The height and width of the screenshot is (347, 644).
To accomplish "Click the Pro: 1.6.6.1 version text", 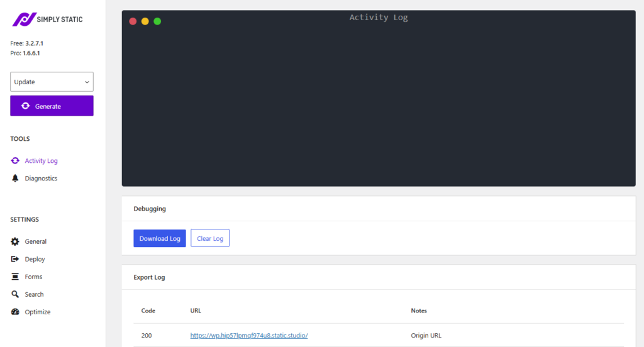I will (x=25, y=53).
